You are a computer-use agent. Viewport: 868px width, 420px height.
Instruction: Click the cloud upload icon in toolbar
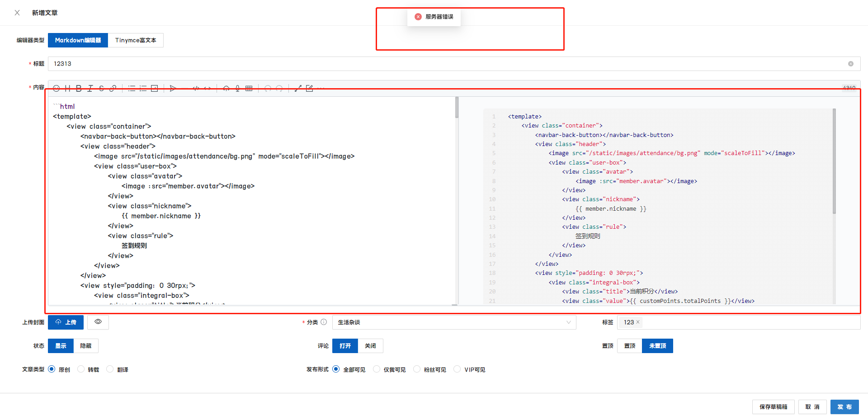[x=226, y=89]
